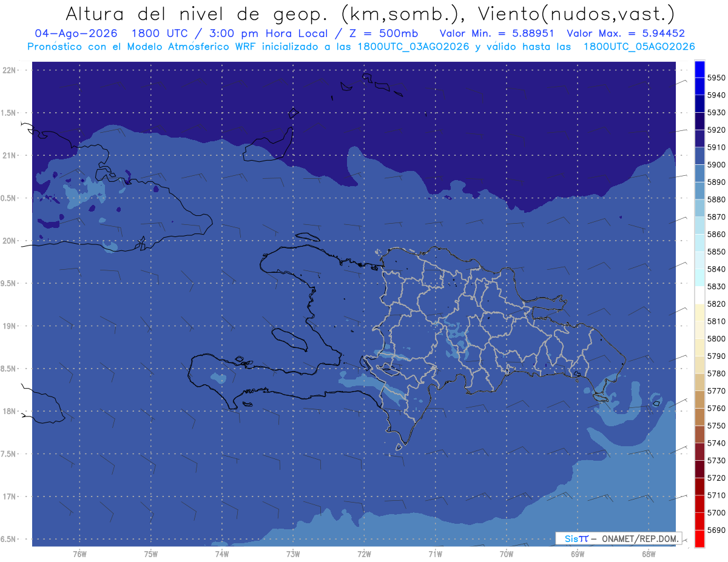
Task: Click the 74W longitude label
Action: point(221,554)
